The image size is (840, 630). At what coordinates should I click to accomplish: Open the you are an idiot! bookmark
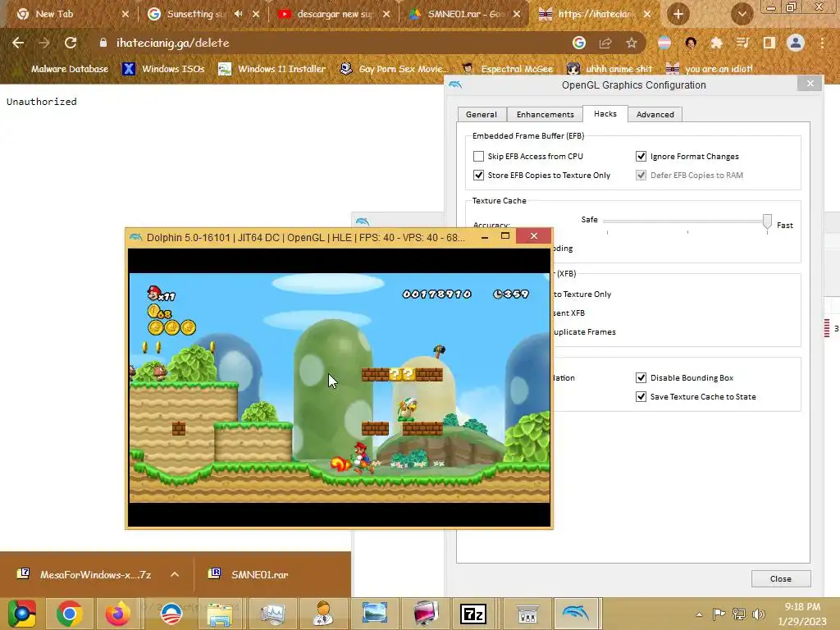pos(710,69)
